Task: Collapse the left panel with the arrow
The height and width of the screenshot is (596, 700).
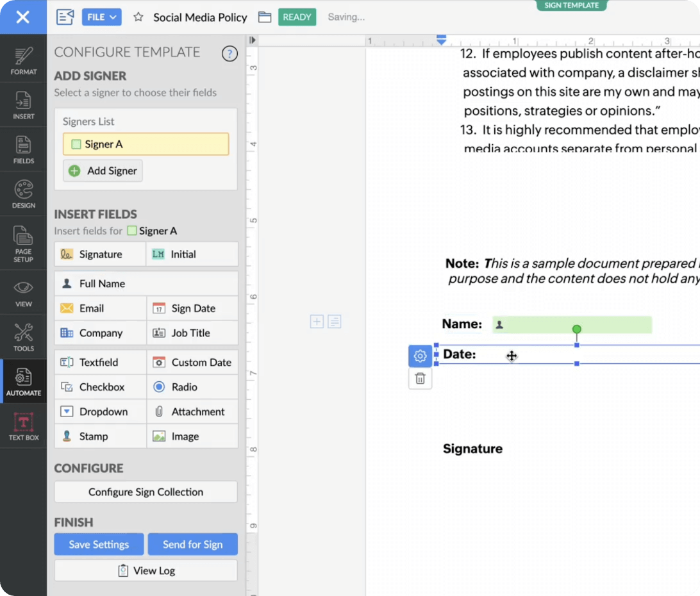Action: pyautogui.click(x=252, y=40)
